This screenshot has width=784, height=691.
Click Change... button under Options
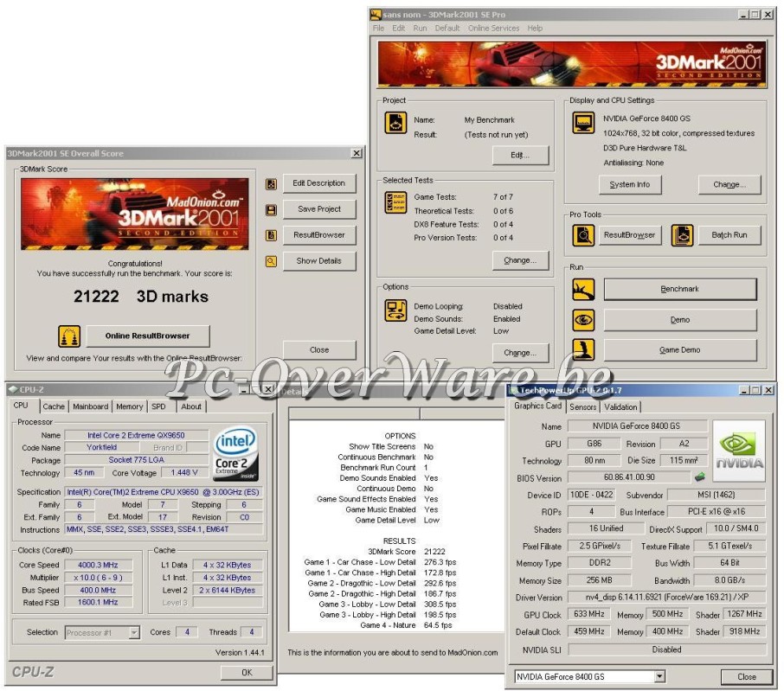520,353
